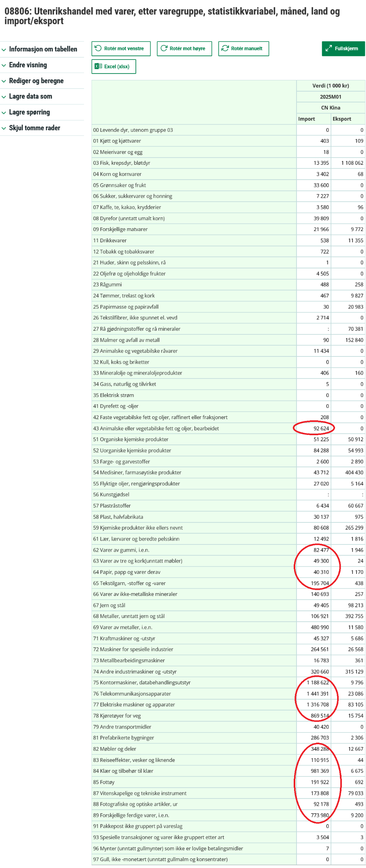Click the fullscreen expand arrows icon
The height and width of the screenshot is (868, 366).
pyautogui.click(x=329, y=48)
